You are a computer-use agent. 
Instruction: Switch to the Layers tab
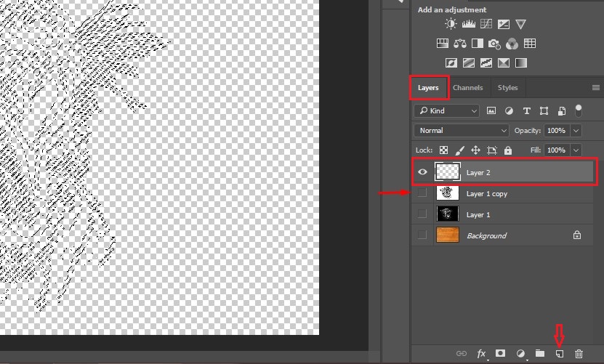428,88
